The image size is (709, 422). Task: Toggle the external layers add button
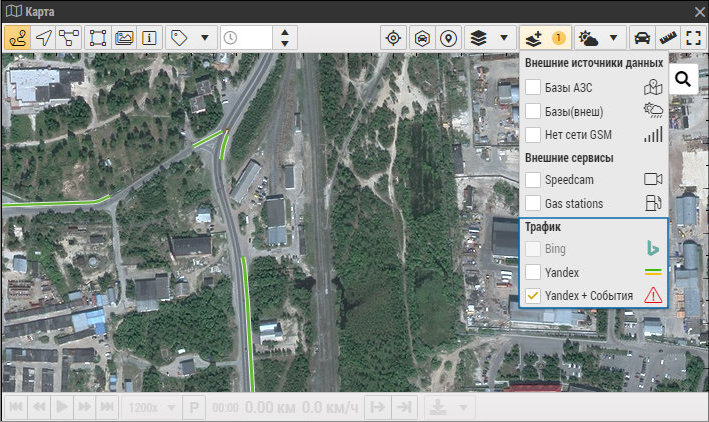click(x=534, y=38)
